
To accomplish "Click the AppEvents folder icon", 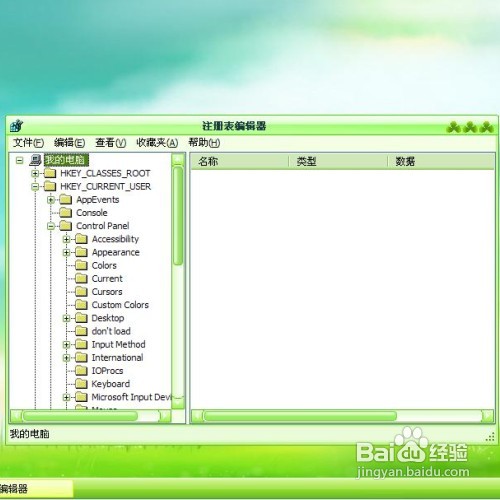I will tap(66, 200).
